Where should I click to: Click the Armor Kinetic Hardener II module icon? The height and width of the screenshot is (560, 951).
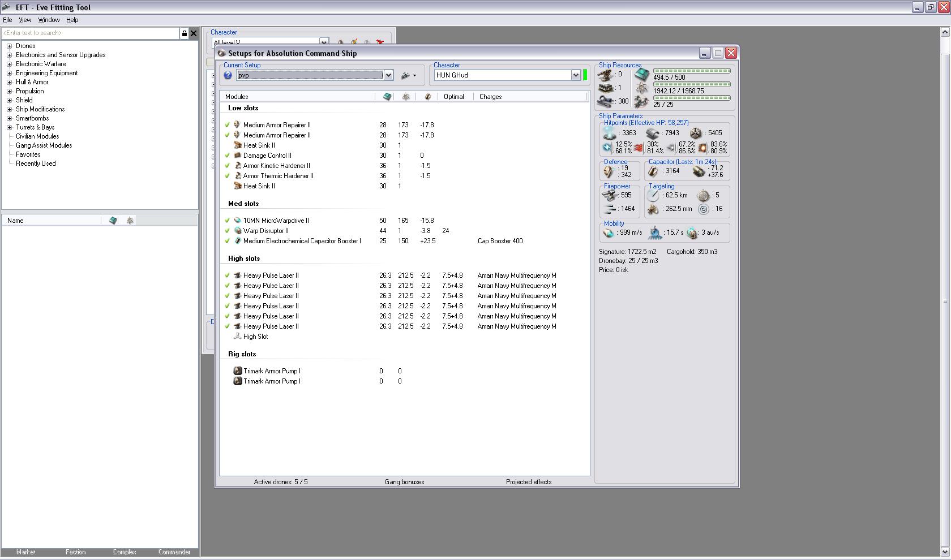pyautogui.click(x=238, y=166)
